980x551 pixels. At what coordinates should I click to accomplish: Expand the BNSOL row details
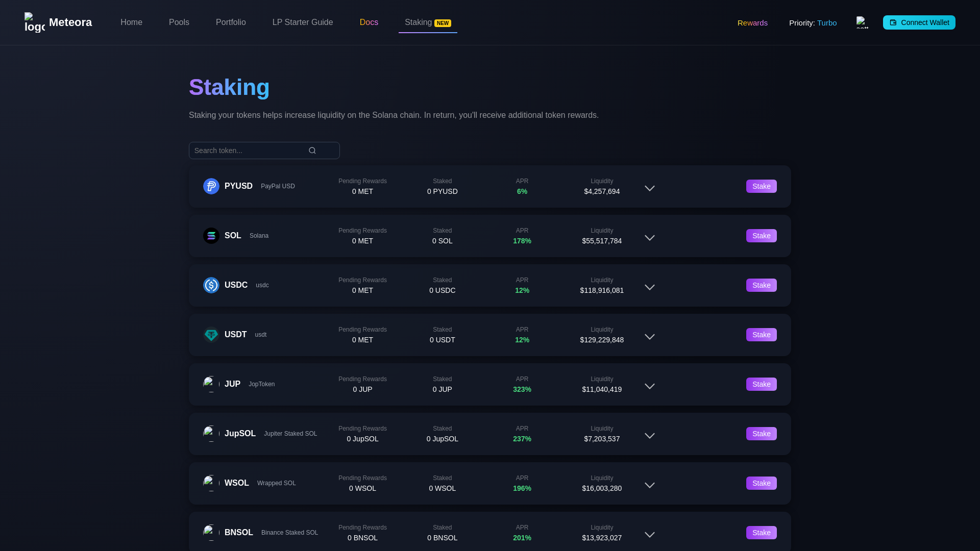point(650,535)
